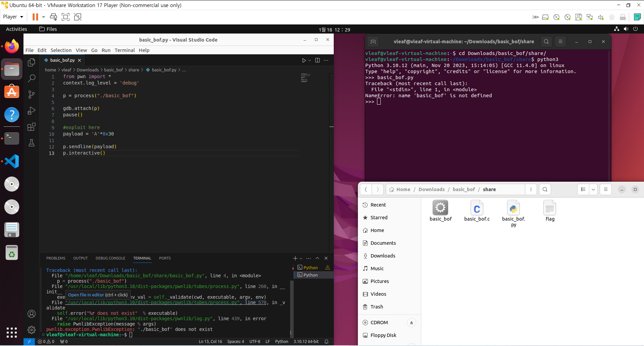Open view options dropdown in Files
The image size is (644, 346).
(x=593, y=189)
